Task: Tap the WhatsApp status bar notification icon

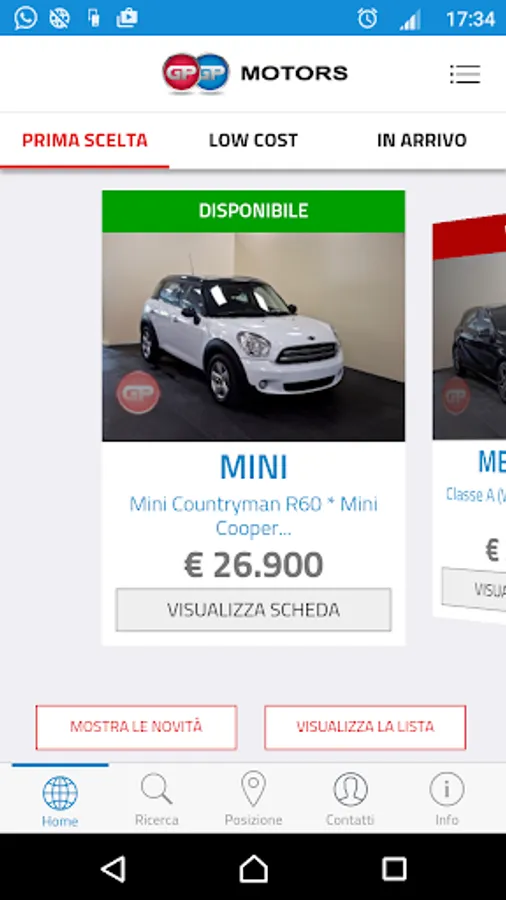Action: coord(26,18)
